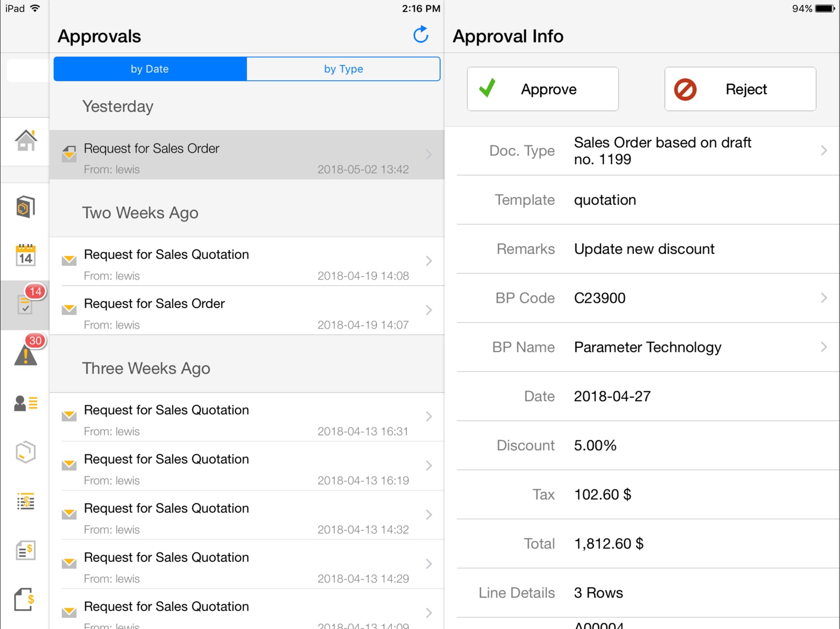
Task: Click the envelope icon of the 14:08 Sales Quotation request
Action: pyautogui.click(x=69, y=260)
